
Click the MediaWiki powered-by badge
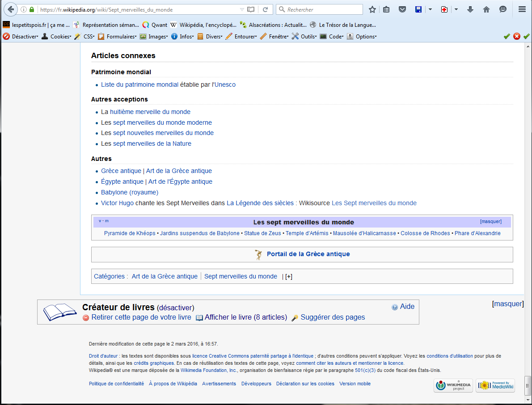tap(495, 385)
